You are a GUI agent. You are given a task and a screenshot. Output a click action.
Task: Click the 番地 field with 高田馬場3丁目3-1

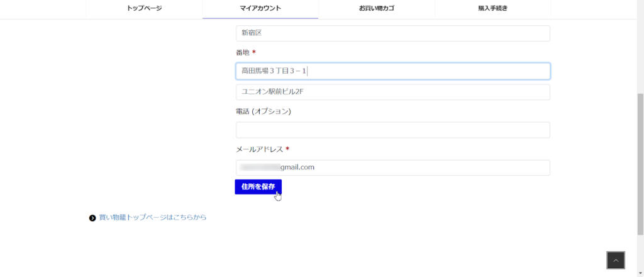tap(392, 71)
